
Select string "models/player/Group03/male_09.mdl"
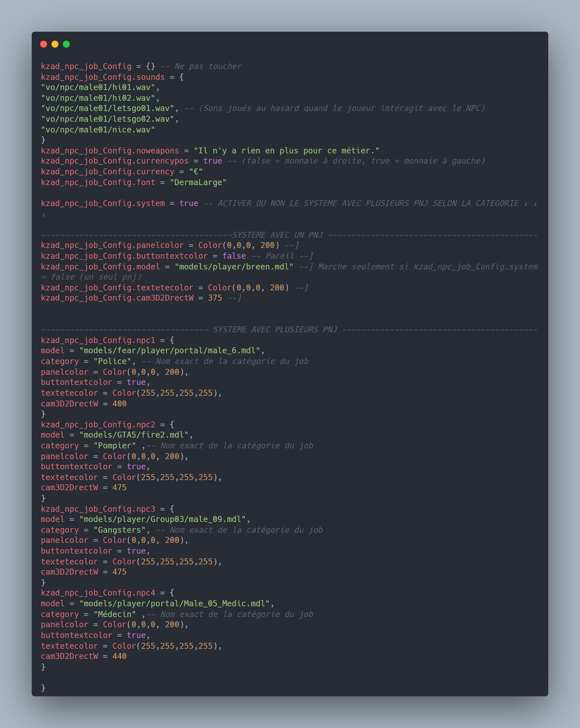163,519
